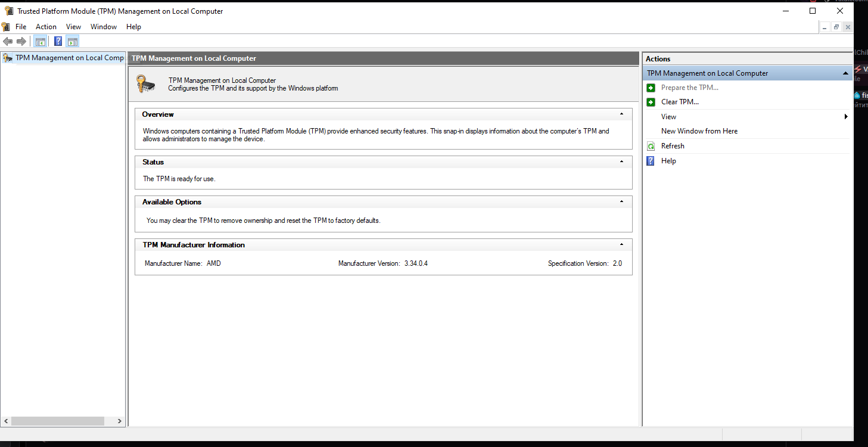Click the green arrow icon beside Clear TPM

651,102
